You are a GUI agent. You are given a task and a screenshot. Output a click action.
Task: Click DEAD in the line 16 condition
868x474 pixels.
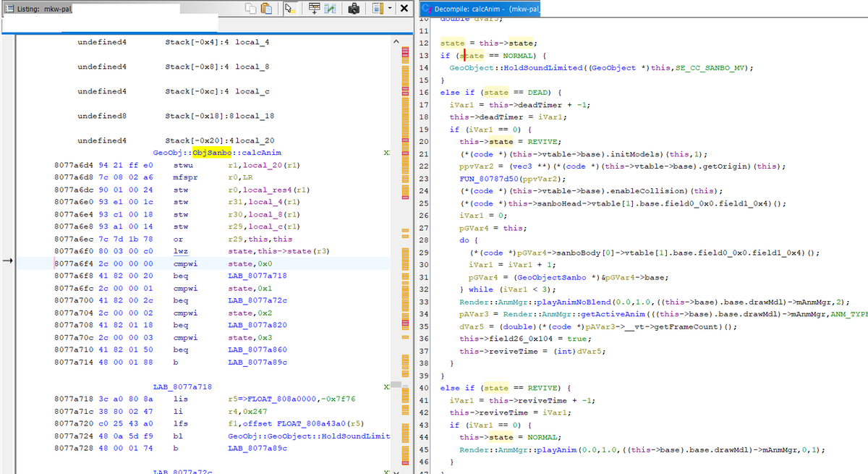pos(538,93)
